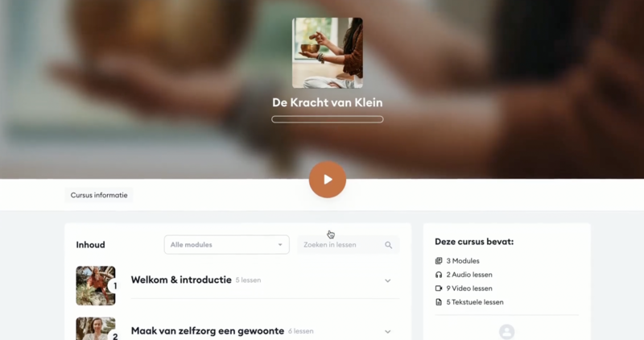The height and width of the screenshot is (340, 644).
Task: Click the Maak van zelfzorg een gewoonte title
Action: (x=208, y=331)
